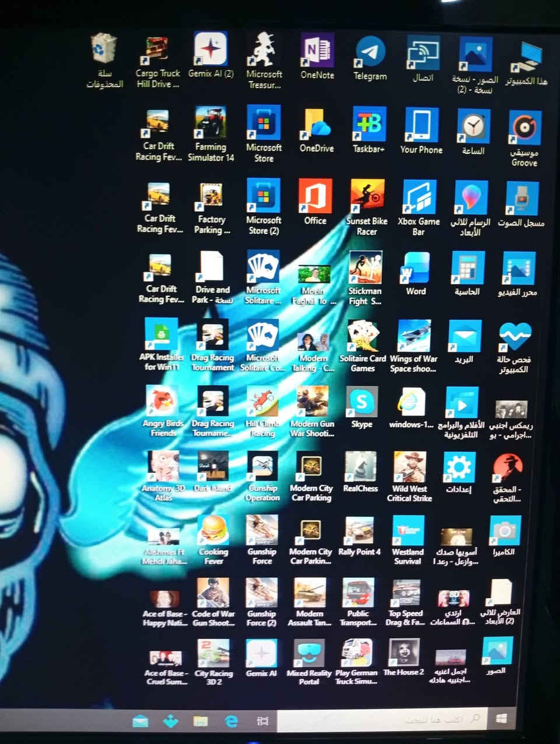Image resolution: width=560 pixels, height=744 pixels.
Task: Open the OneDrive folder shortcut
Action: 317,124
